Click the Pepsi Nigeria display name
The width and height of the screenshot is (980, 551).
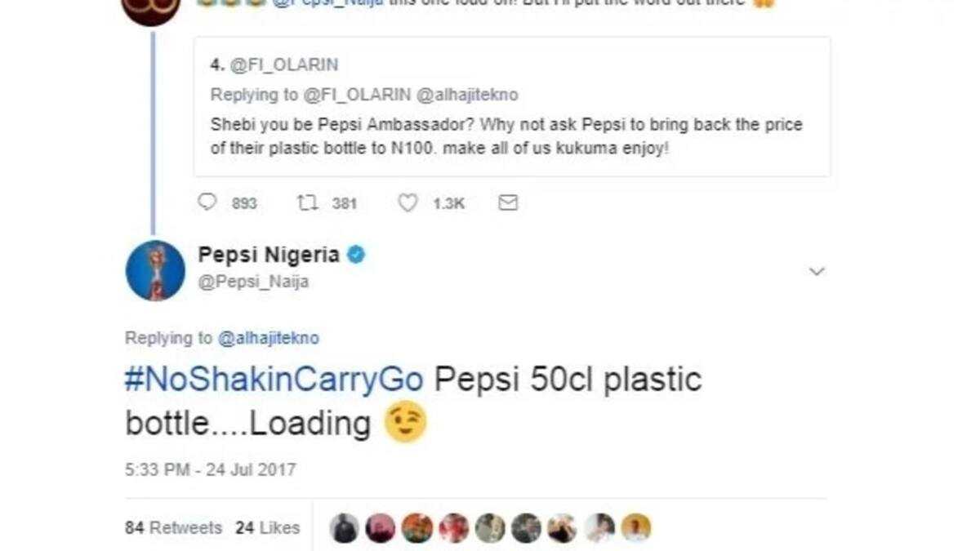point(269,256)
